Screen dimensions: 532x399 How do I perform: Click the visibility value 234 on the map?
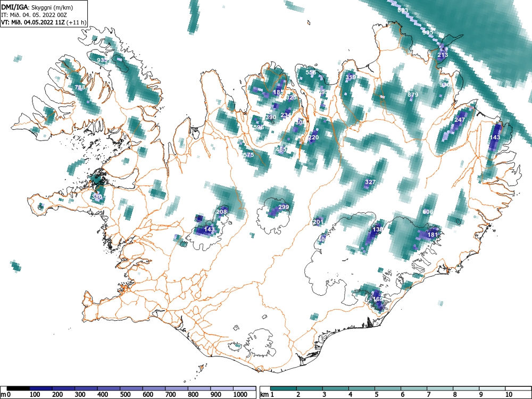[x=286, y=115]
